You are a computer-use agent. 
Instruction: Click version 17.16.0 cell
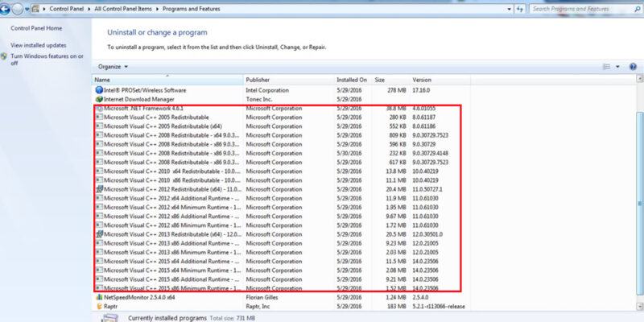point(421,90)
